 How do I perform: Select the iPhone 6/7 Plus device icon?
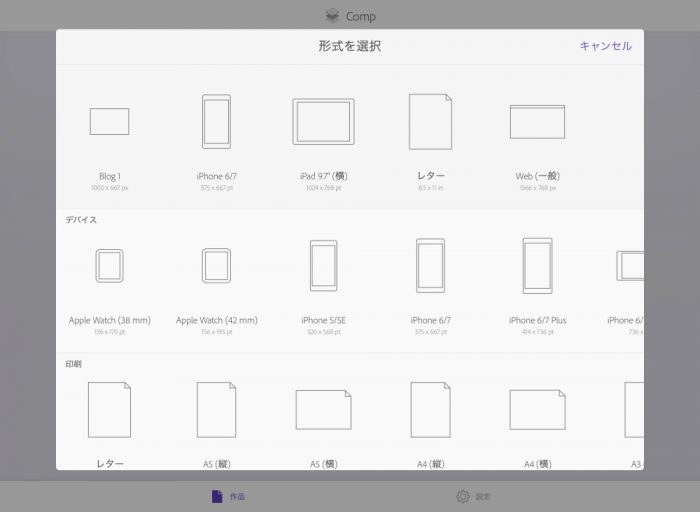[538, 266]
